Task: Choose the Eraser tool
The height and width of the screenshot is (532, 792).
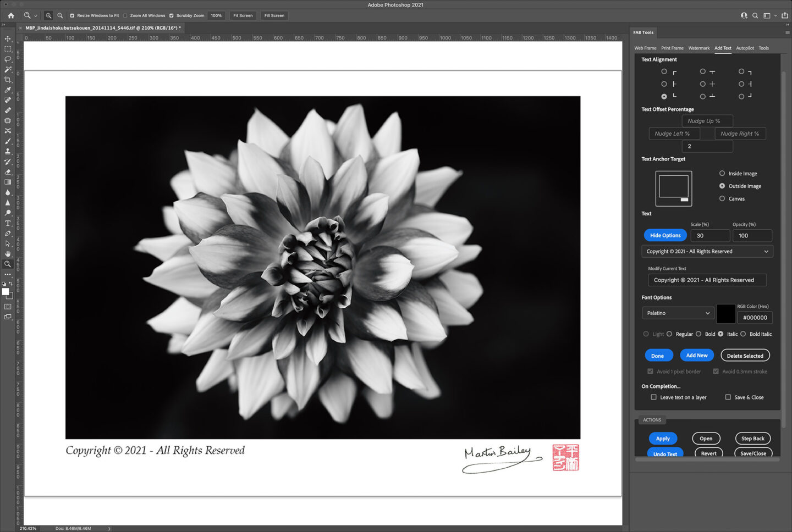Action: pos(8,172)
